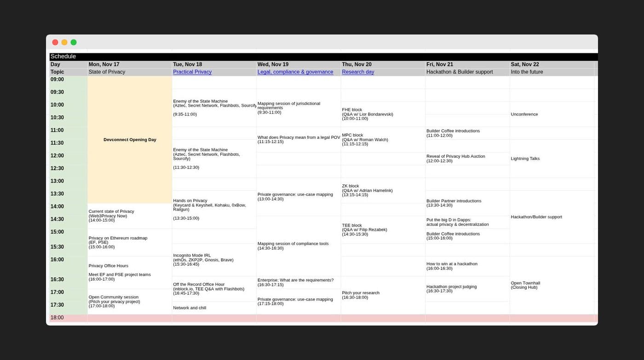Select the Devconnect Opening Day cell
The width and height of the screenshot is (644, 360).
(x=130, y=140)
